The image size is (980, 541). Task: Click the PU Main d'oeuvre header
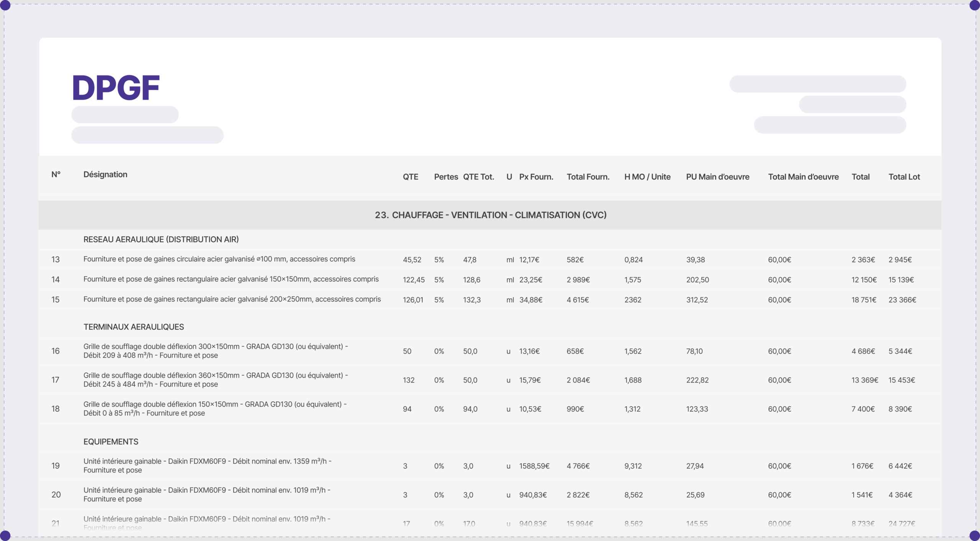[717, 177]
